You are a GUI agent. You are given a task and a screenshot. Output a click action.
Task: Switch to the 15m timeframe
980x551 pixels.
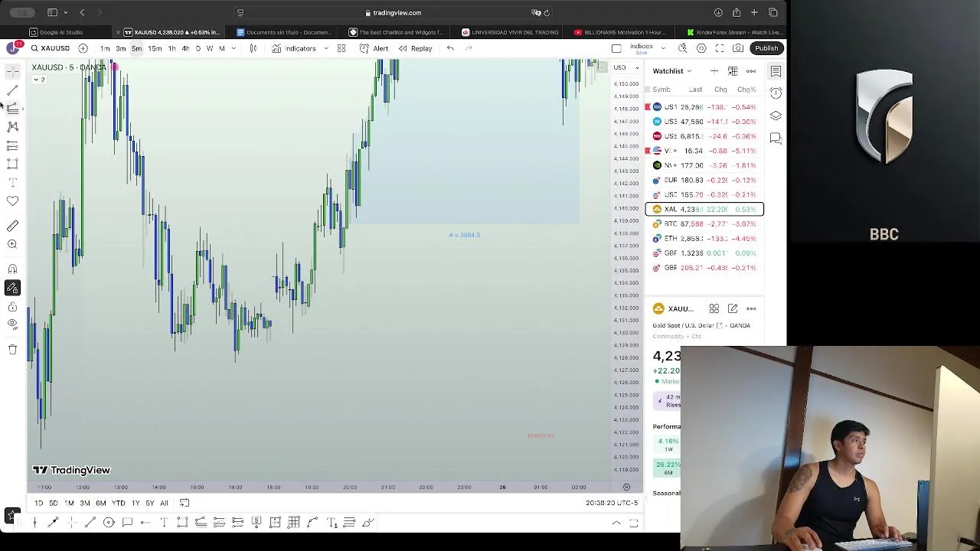pyautogui.click(x=155, y=48)
